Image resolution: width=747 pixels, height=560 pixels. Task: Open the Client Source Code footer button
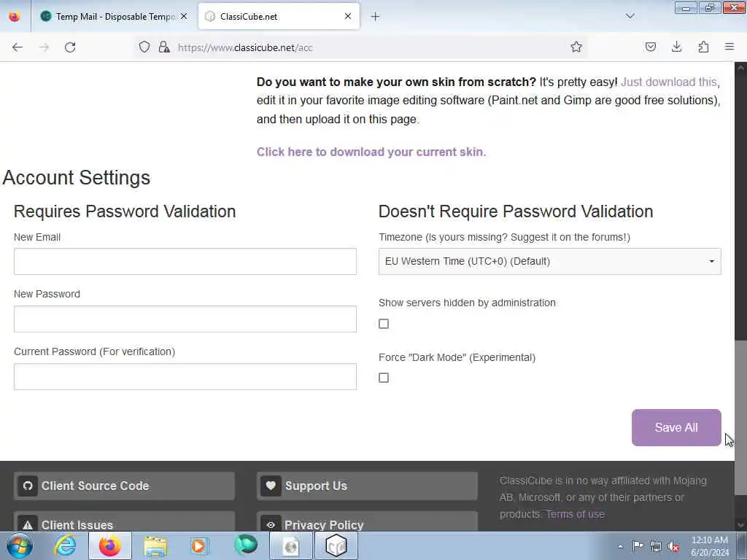click(x=124, y=486)
